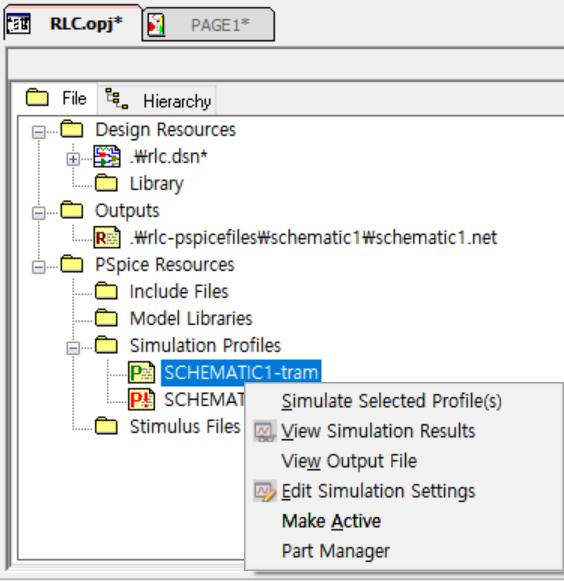Screen dimensions: 564x581
Task: Collapse the Simulation Profiles node
Action: [x=73, y=348]
